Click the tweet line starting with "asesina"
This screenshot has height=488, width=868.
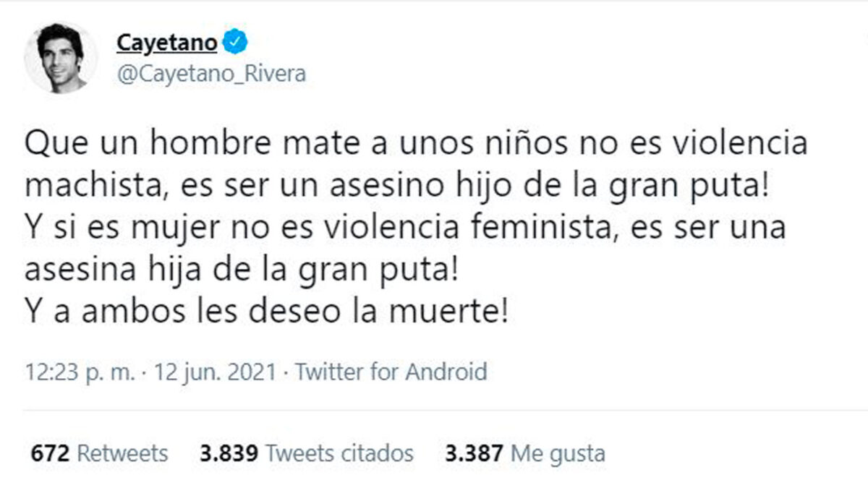[242, 270]
